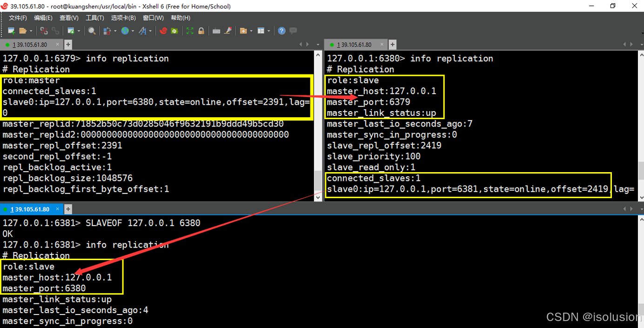Click the line 'master_port:6380'
The height and width of the screenshot is (328, 644).
tap(44, 288)
